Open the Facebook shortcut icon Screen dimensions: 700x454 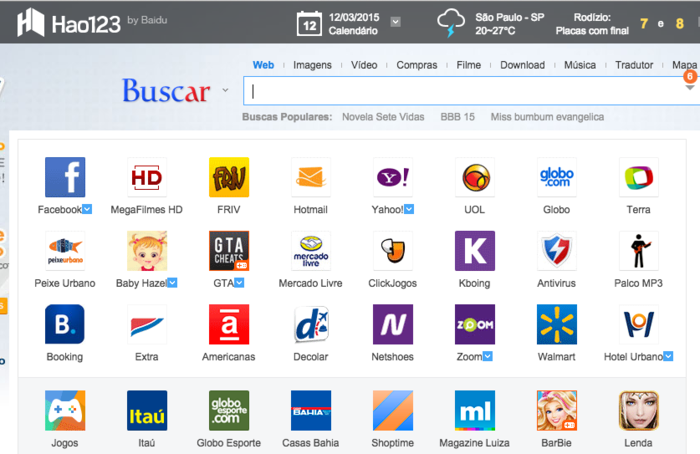tap(65, 177)
